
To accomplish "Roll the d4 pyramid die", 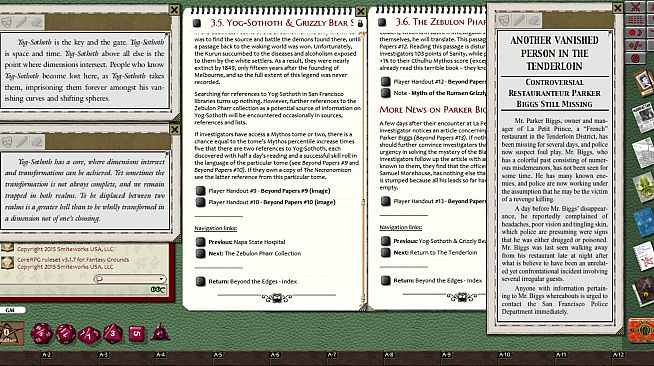I will pyautogui.click(x=160, y=333).
